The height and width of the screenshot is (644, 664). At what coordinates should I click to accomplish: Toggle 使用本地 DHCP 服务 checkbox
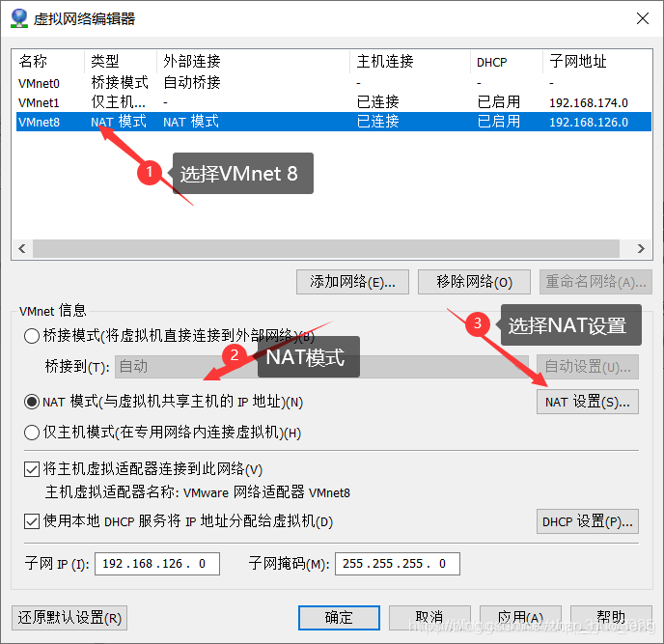coord(32,521)
